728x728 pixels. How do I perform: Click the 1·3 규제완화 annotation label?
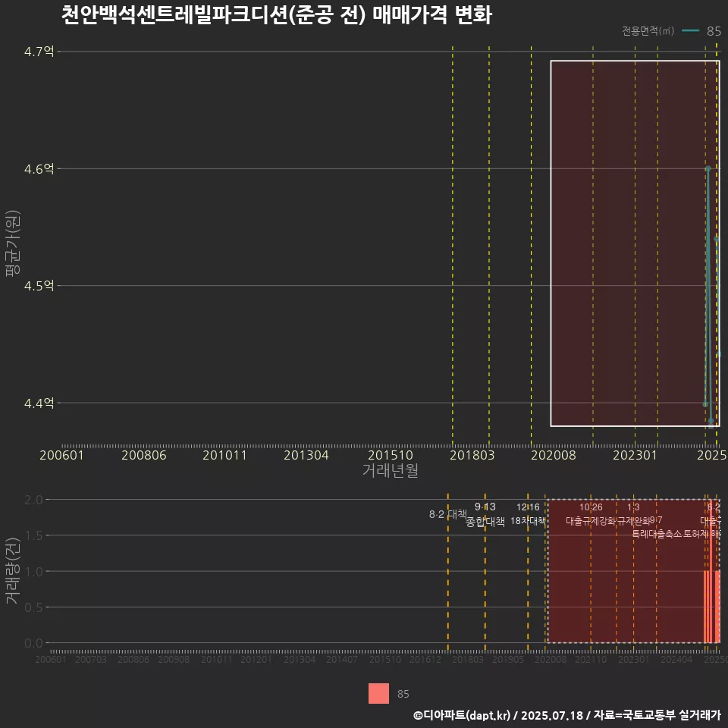633,514
